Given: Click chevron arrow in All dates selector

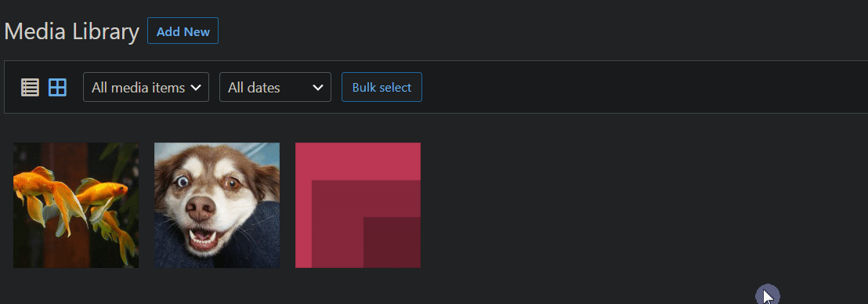Looking at the screenshot, I should [x=318, y=88].
